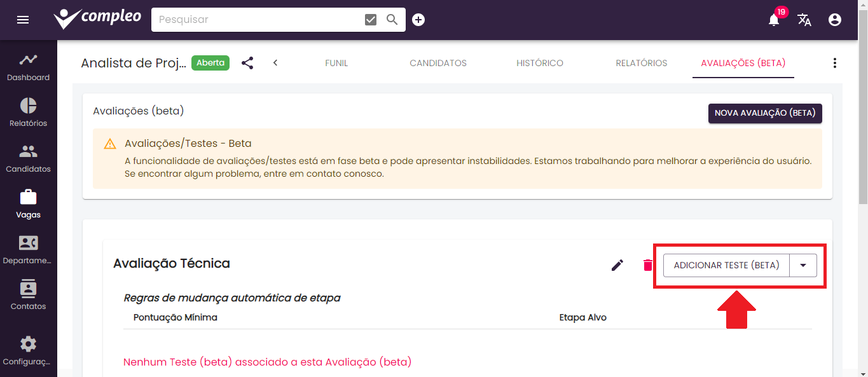Click the hamburger menu to collapse sidebar
The width and height of the screenshot is (868, 377).
click(x=23, y=20)
